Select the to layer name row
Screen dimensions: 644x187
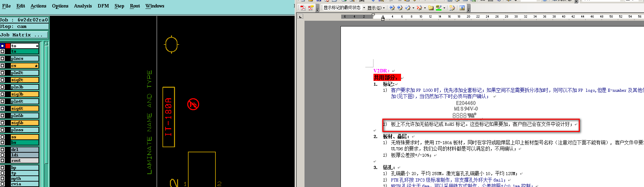pos(24,46)
